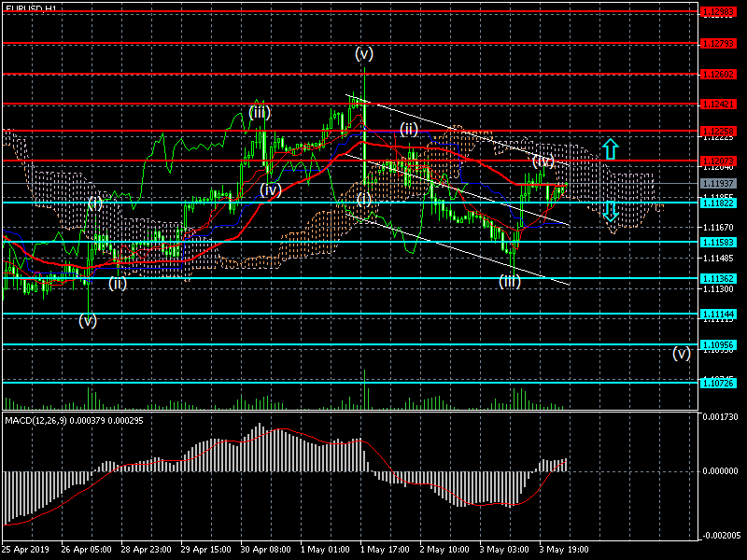Click the 29 Apr 15:00 time label
This screenshot has width=747, height=560.
(x=205, y=550)
